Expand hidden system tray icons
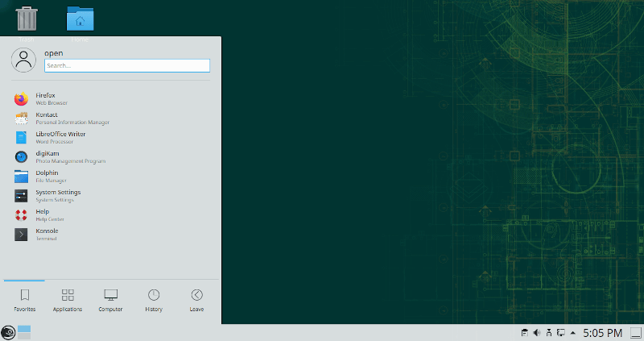 [572, 333]
